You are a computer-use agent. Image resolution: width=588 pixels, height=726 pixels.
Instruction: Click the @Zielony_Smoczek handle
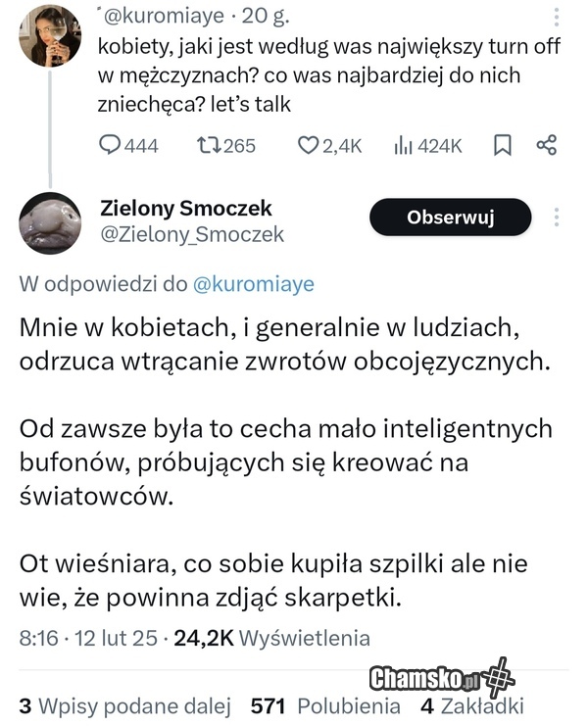tap(192, 234)
